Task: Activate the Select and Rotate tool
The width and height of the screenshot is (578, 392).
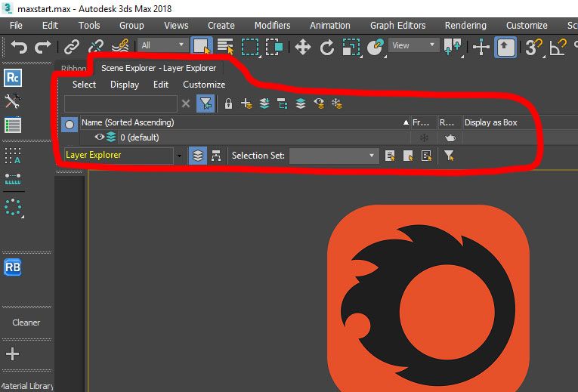Action: tap(327, 47)
